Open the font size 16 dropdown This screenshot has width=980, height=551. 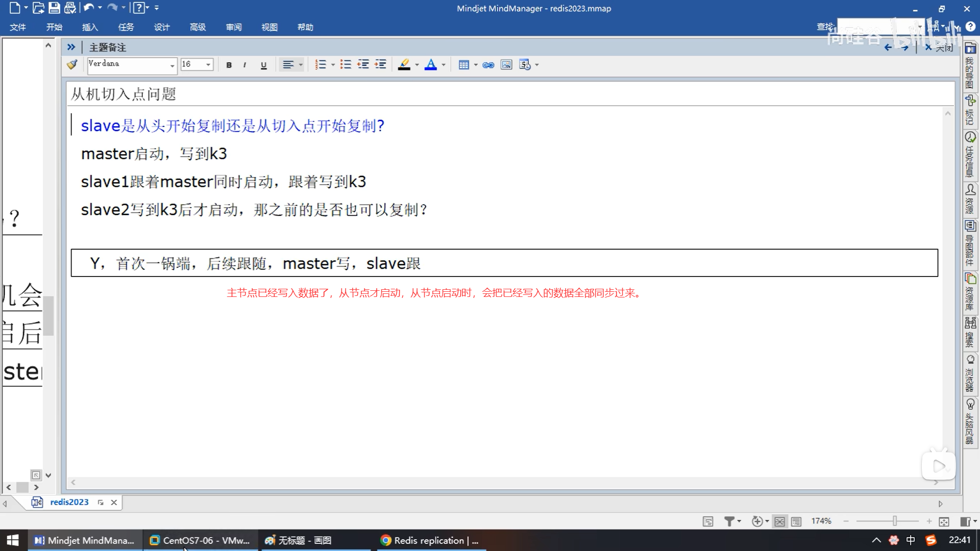208,65
